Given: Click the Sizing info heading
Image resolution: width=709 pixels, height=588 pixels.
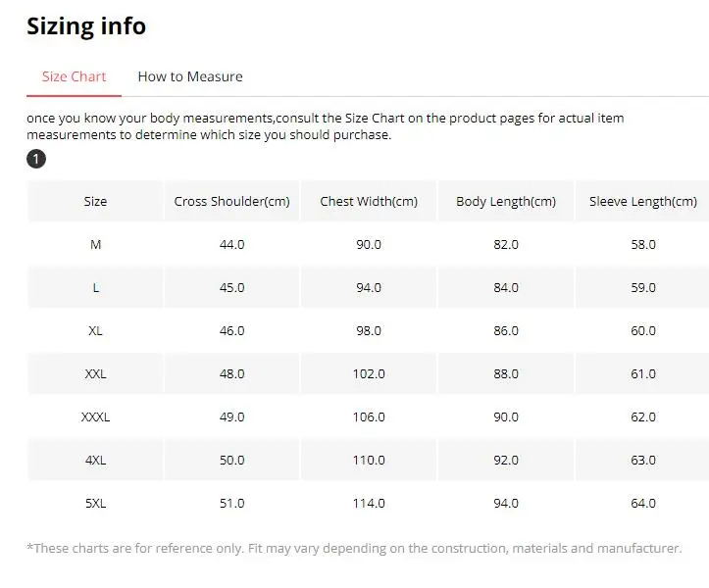Looking at the screenshot, I should click(x=86, y=26).
